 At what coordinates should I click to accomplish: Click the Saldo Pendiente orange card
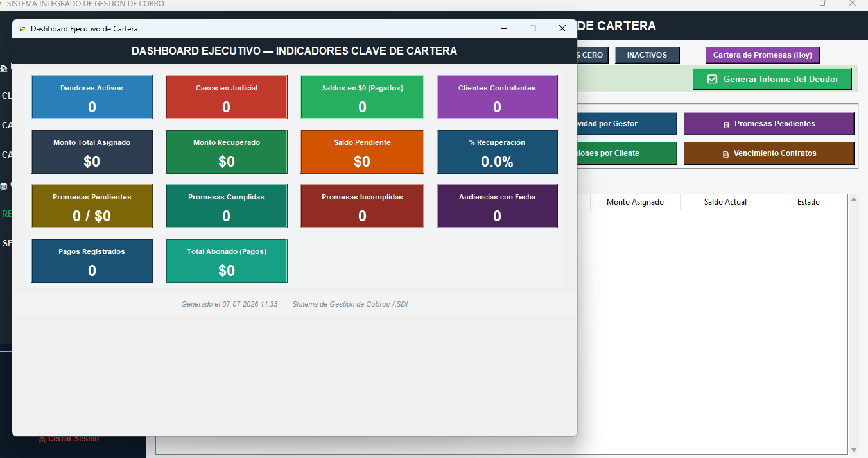[x=362, y=151]
